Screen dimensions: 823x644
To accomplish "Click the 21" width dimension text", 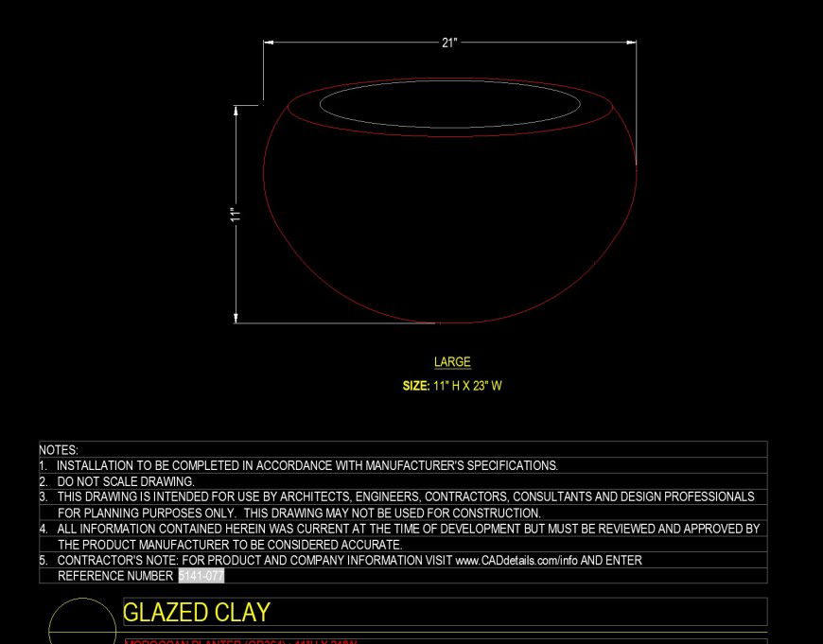I will point(449,43).
